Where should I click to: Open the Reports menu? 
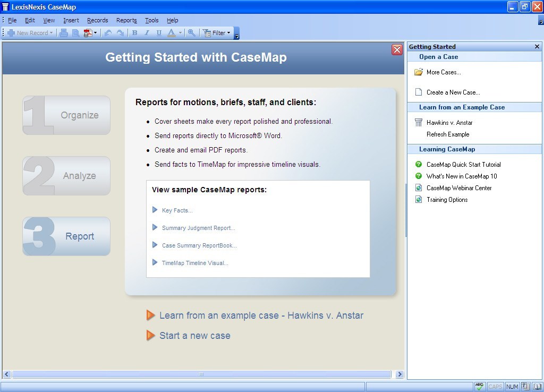(126, 20)
